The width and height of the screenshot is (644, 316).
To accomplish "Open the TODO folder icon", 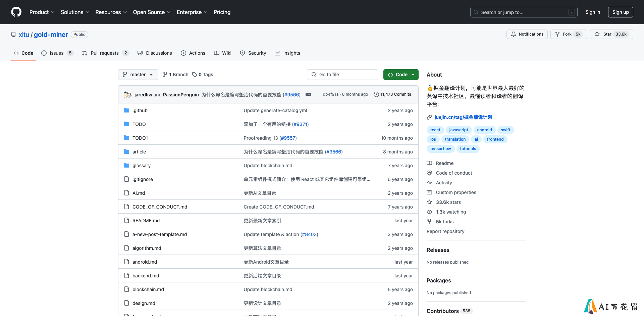I will [126, 124].
